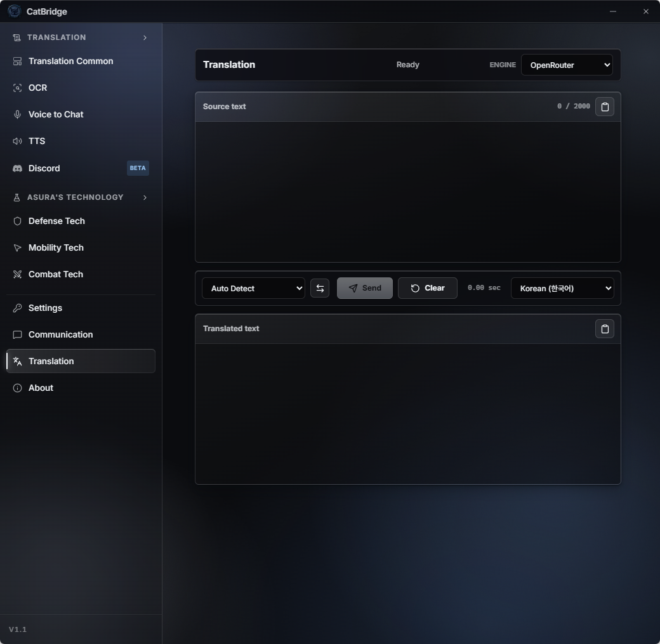Click the 0.00 sec timer text
The image size is (660, 644).
[x=484, y=288]
